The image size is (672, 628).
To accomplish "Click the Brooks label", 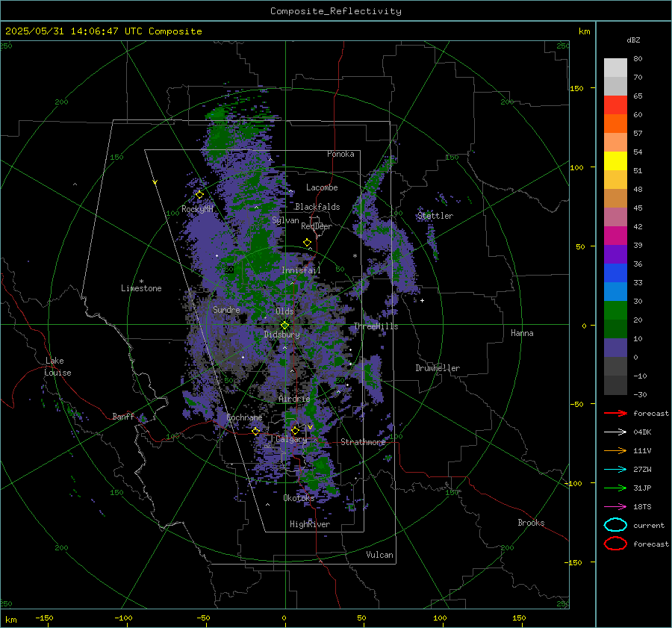I will (x=531, y=523).
